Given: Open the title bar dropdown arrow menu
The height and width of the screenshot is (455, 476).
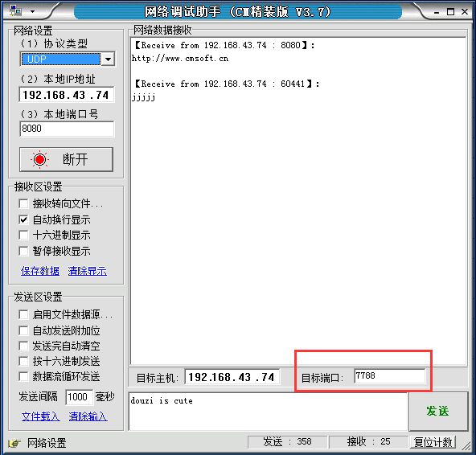Looking at the screenshot, I should click(x=32, y=12).
